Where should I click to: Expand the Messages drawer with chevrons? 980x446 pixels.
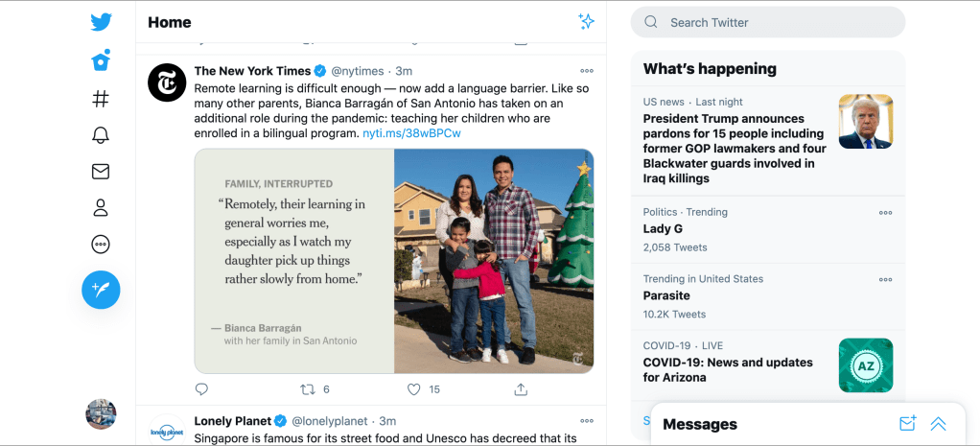tap(938, 424)
